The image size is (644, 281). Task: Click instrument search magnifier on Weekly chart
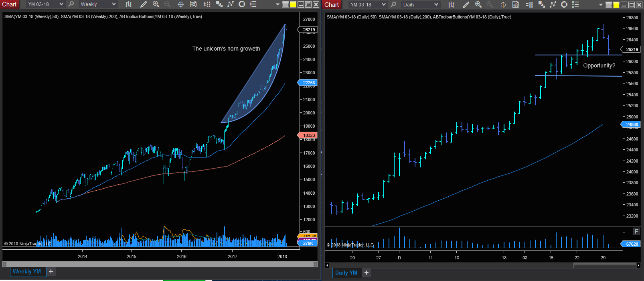pyautogui.click(x=71, y=4)
